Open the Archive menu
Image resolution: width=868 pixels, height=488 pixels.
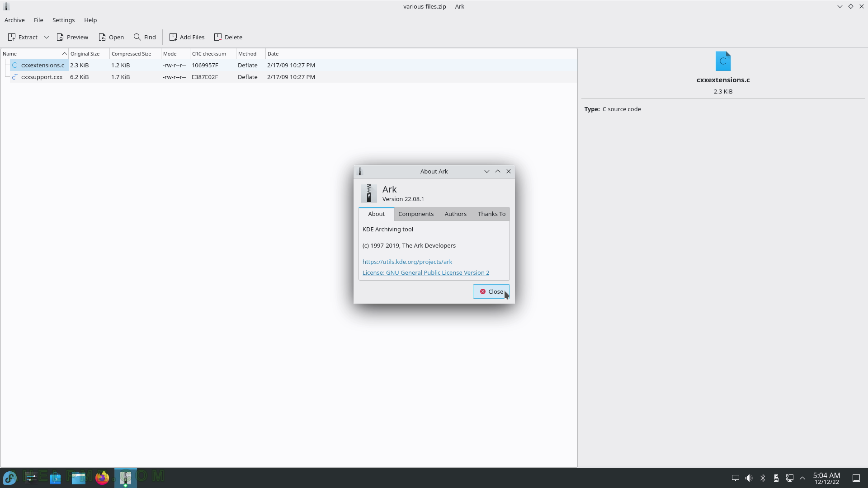coord(14,20)
